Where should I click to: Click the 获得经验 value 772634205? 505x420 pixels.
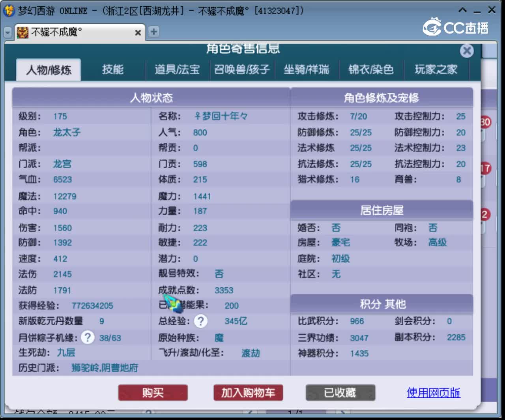pyautogui.click(x=92, y=306)
